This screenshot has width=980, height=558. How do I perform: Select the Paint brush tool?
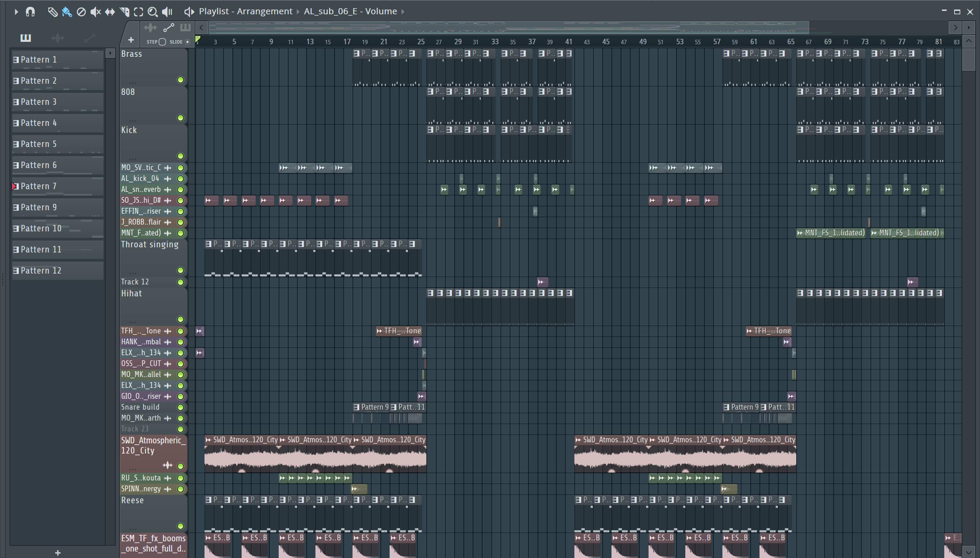click(x=67, y=12)
